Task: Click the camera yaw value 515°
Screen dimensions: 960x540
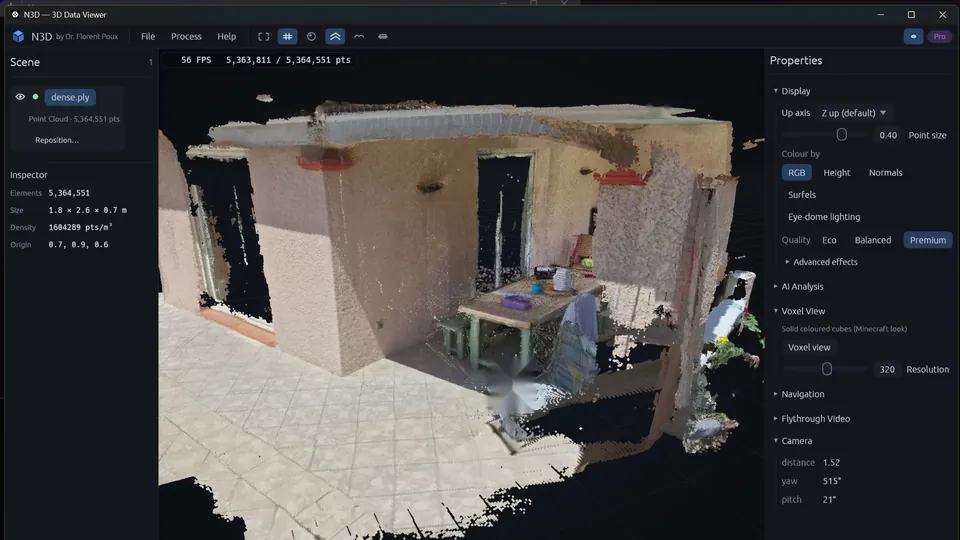Action: coord(831,481)
